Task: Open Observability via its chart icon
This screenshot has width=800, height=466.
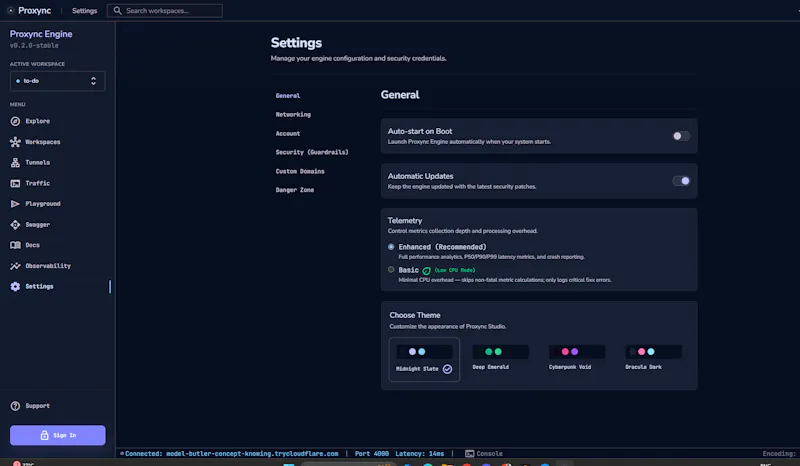Action: pyautogui.click(x=15, y=266)
